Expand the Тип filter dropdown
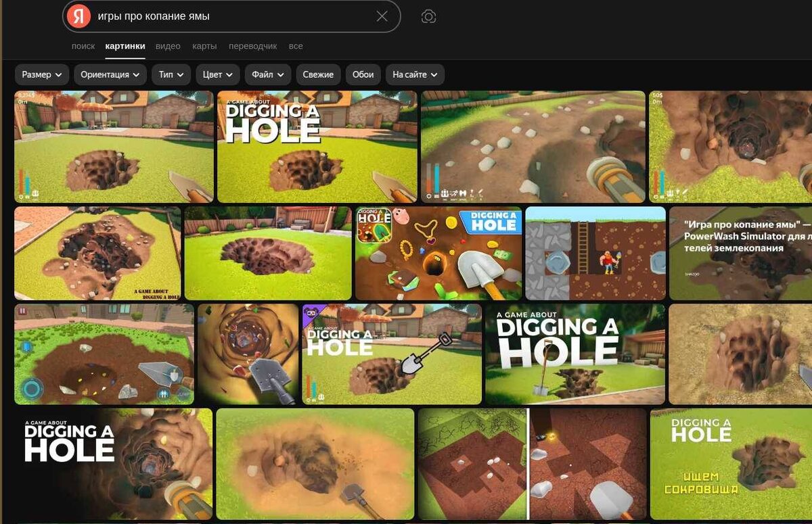Image resolution: width=812 pixels, height=524 pixels. pyautogui.click(x=171, y=74)
